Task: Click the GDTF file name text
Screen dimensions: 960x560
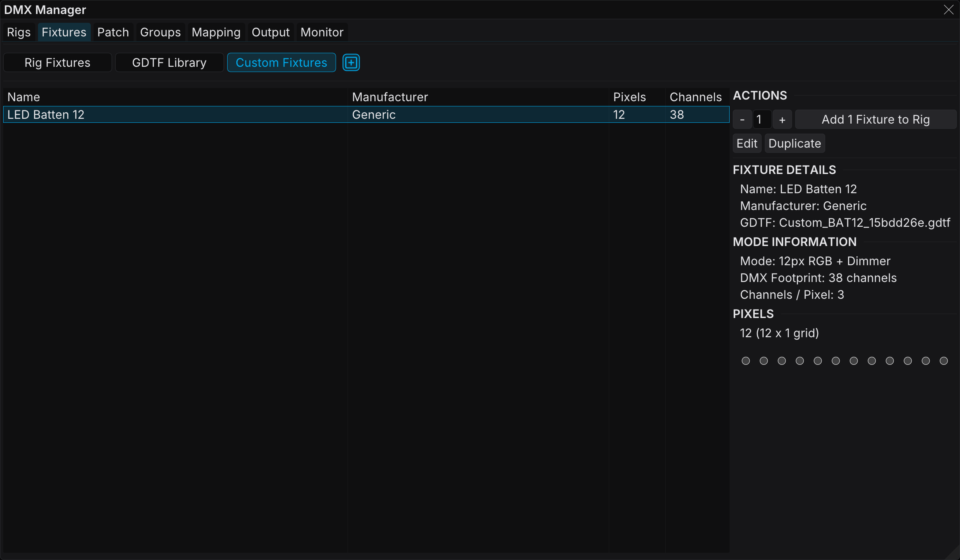Action: 845,223
